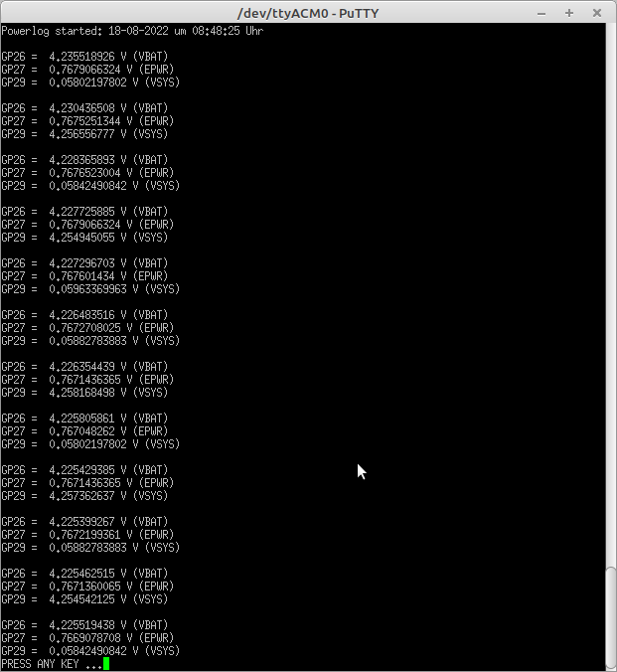Minimize the PuTTY window

click(541, 13)
